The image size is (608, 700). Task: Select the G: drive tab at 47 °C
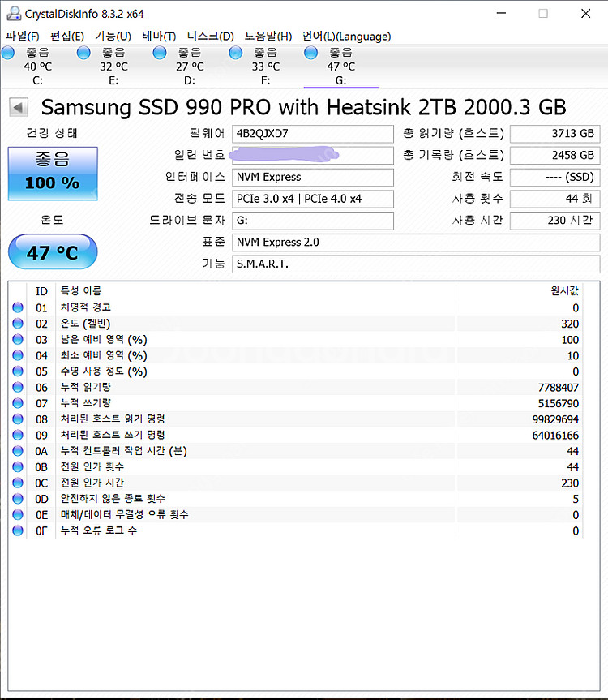tap(341, 67)
